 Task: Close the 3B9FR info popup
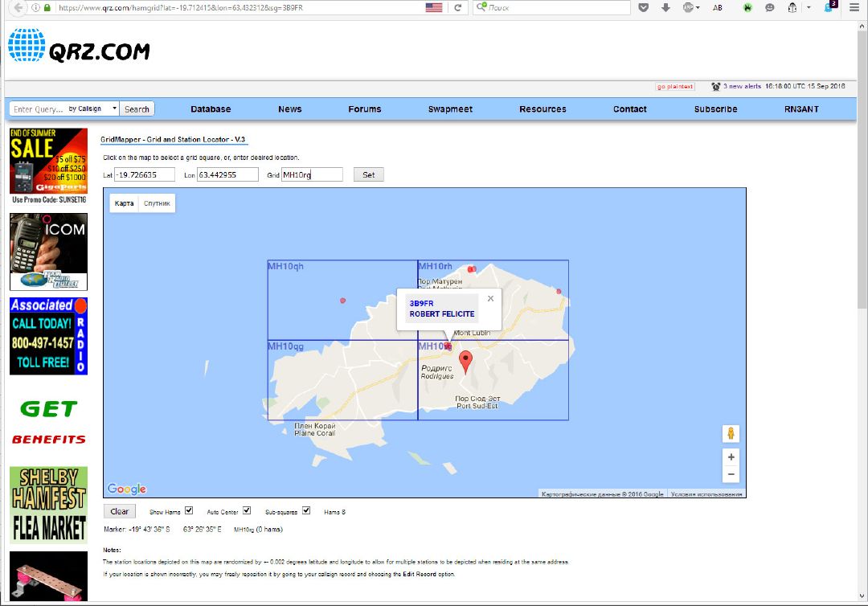[490, 298]
